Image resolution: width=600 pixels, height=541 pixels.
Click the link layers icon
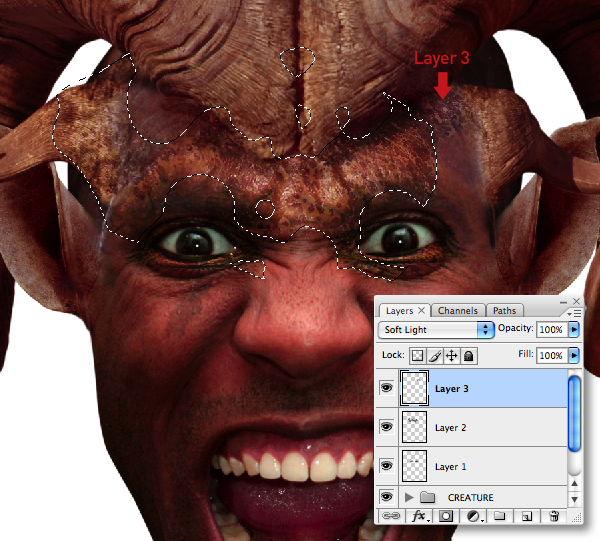(391, 516)
